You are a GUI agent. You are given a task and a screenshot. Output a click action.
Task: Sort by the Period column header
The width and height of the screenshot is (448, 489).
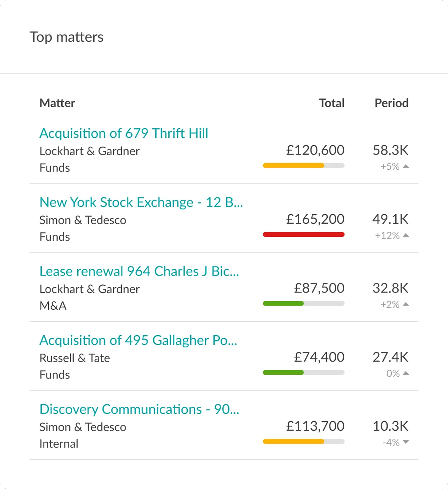pyautogui.click(x=391, y=103)
